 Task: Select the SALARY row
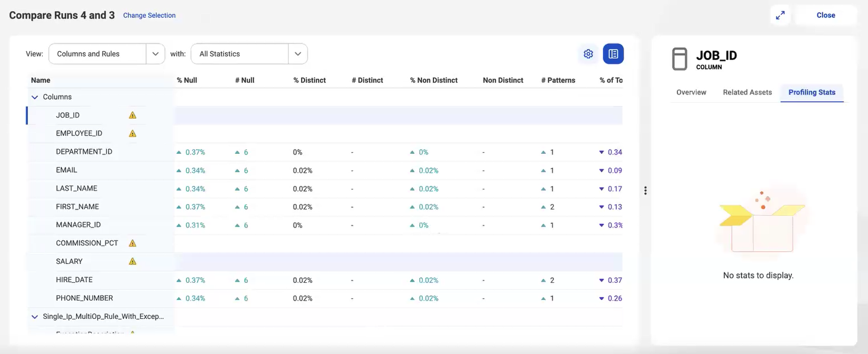pos(325,262)
